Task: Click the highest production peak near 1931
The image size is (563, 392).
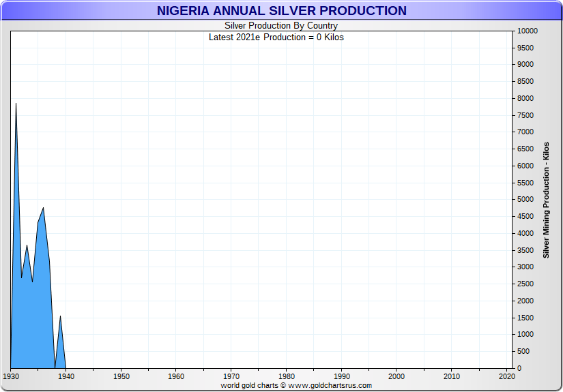Action: coord(16,104)
